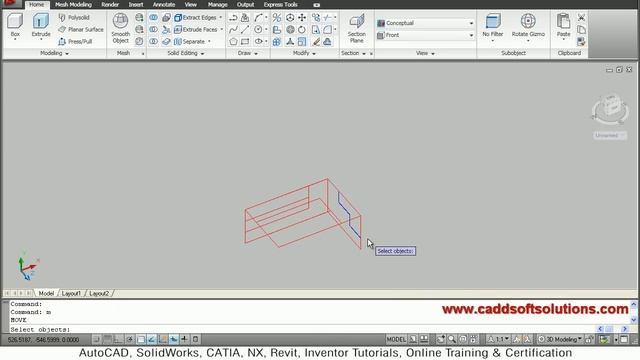Click the Cut scissors icon

pos(581,18)
